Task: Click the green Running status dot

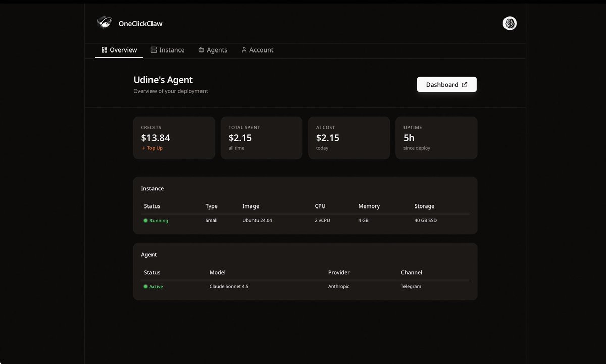Action: [146, 221]
